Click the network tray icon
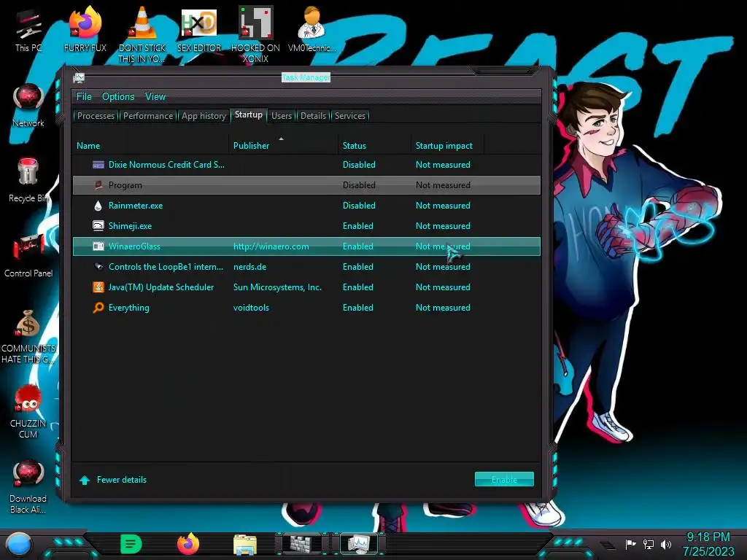The image size is (747, 560). click(649, 544)
